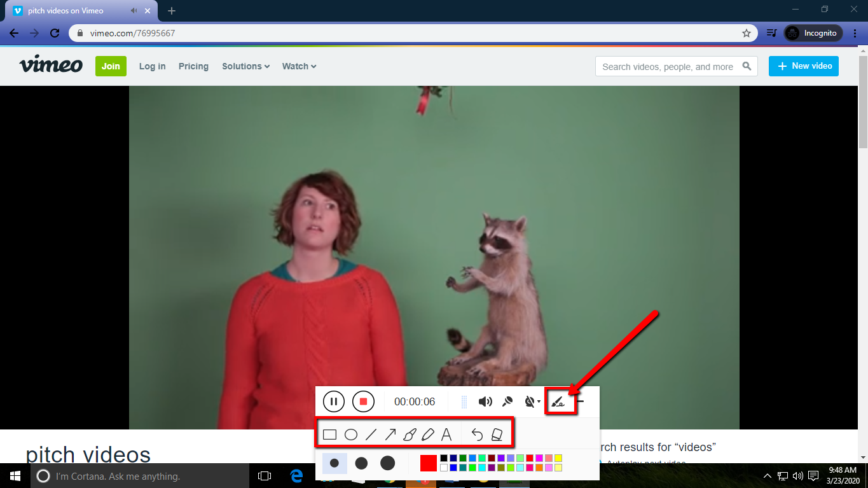Pick the black color swatch
868x488 pixels.
444,458
